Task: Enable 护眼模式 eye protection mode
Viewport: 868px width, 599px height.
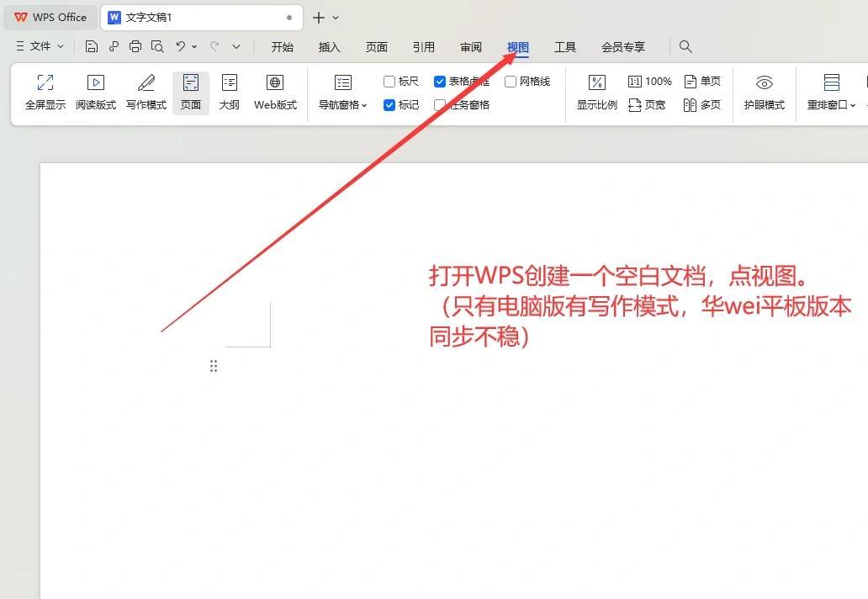Action: [764, 91]
